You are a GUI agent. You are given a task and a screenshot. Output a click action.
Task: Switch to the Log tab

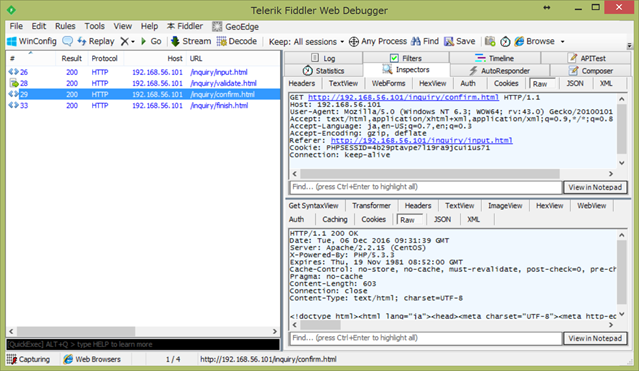point(323,58)
